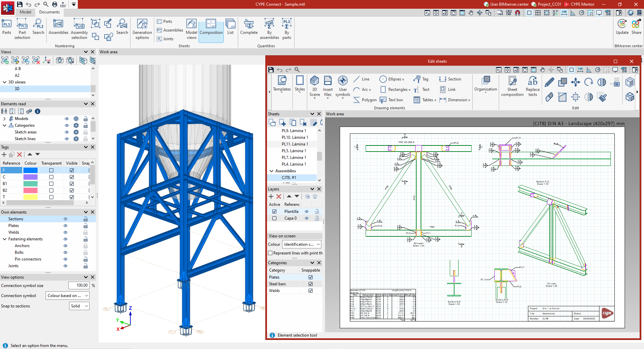
Task: Click the Insert files icon
Action: [x=328, y=86]
